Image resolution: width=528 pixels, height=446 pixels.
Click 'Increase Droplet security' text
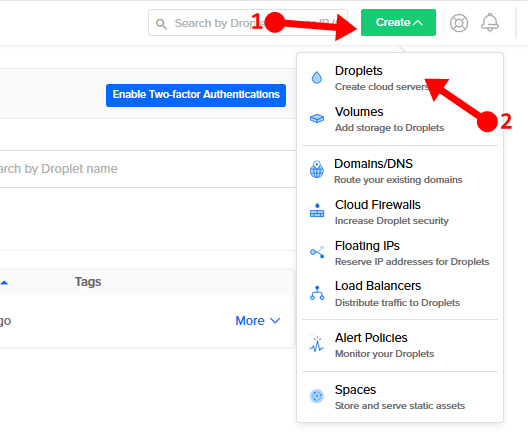(x=392, y=221)
